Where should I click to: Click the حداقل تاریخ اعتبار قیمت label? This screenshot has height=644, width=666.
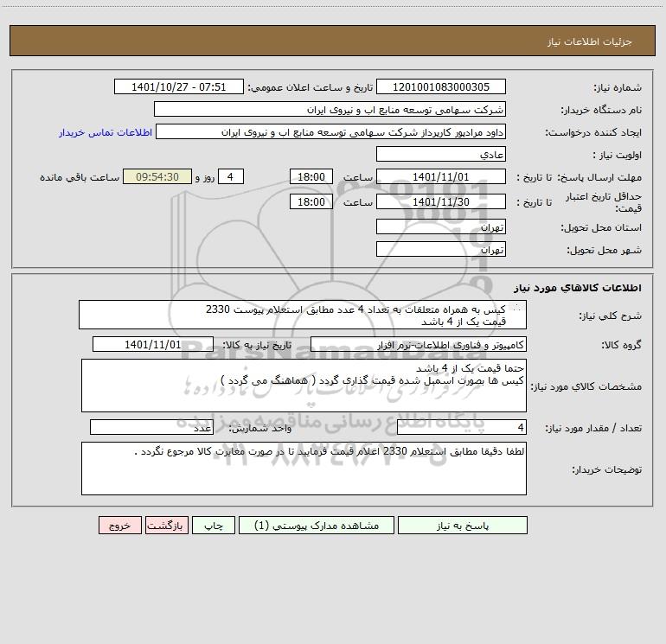pos(604,202)
